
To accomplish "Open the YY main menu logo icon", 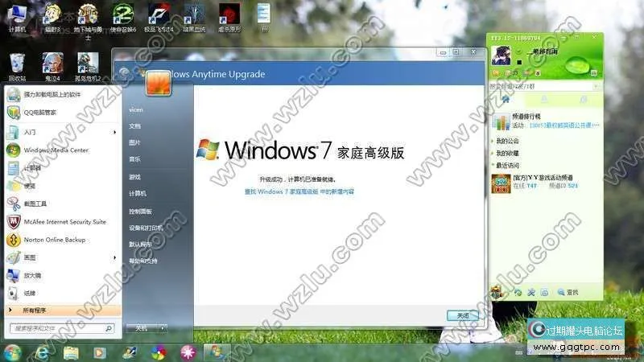I will coord(497,293).
